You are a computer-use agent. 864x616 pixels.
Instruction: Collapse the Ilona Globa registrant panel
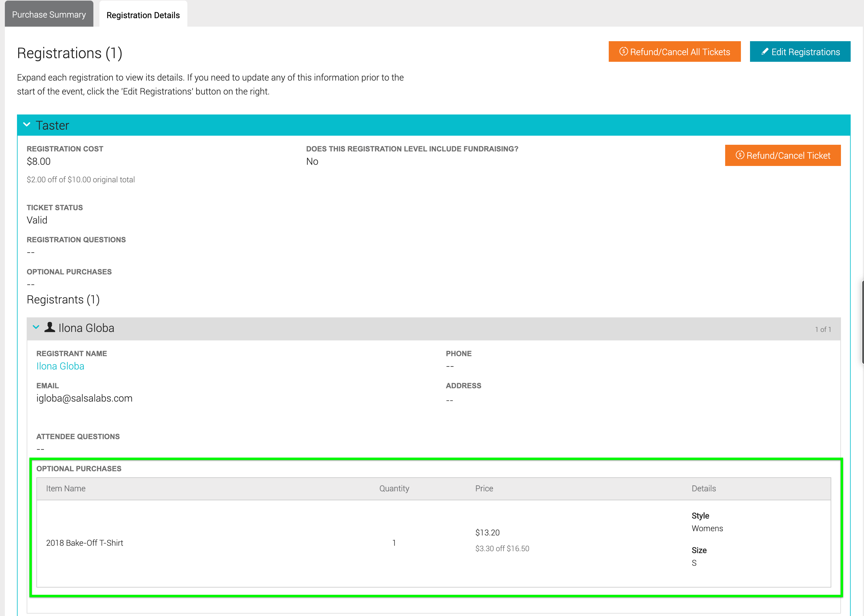pos(36,327)
